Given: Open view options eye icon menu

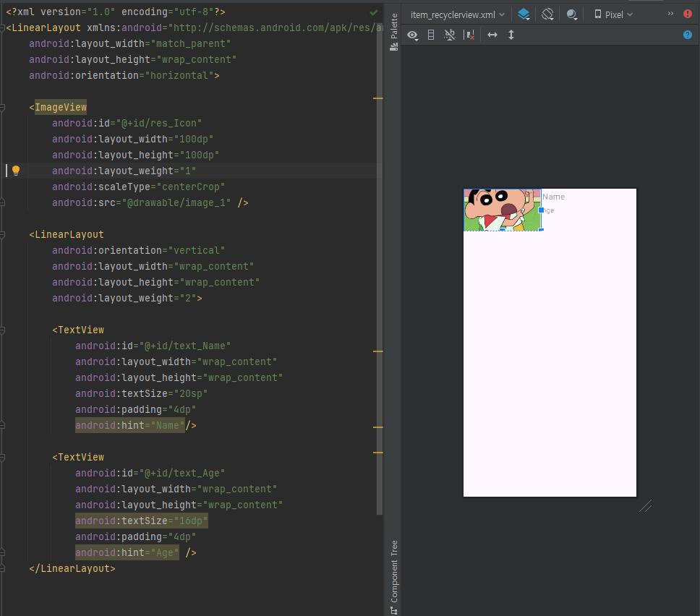Looking at the screenshot, I should [x=412, y=35].
